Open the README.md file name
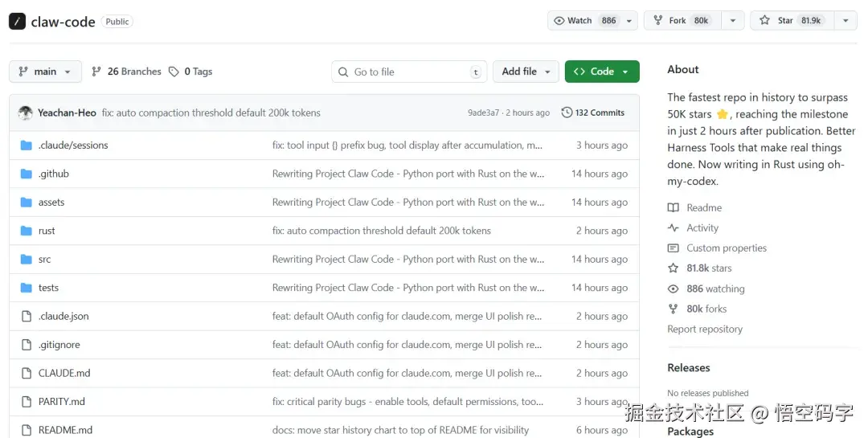The image size is (868, 438). [65, 430]
